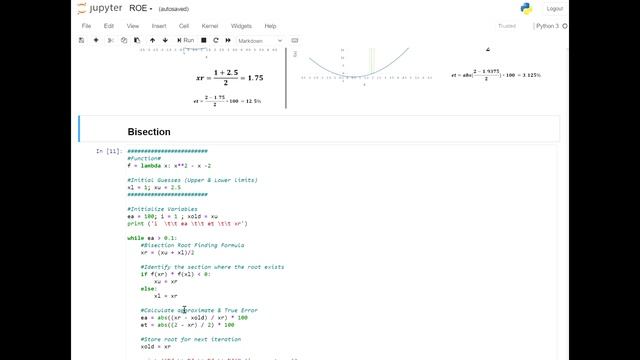Save notebook with the save icon
The image size is (640, 360).
(82, 40)
